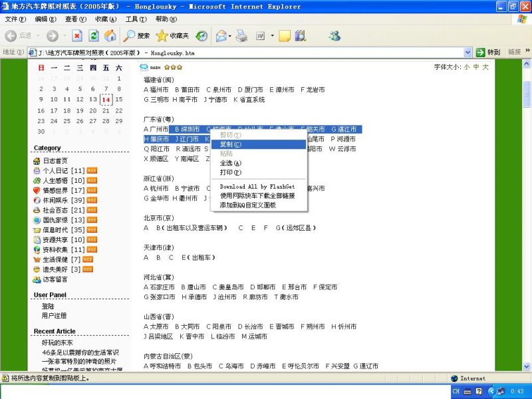
Task: Edit the page with Microsoft Word icon
Action: [260, 36]
